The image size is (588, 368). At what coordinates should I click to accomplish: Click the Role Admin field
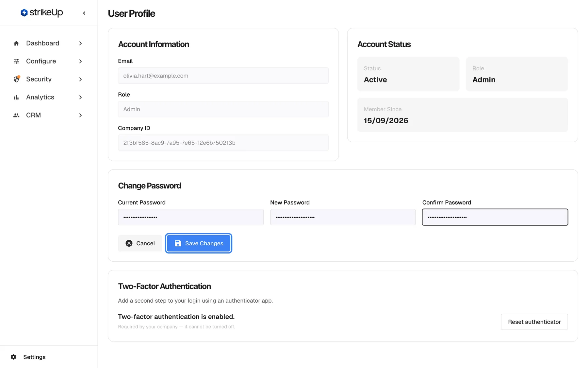[223, 109]
